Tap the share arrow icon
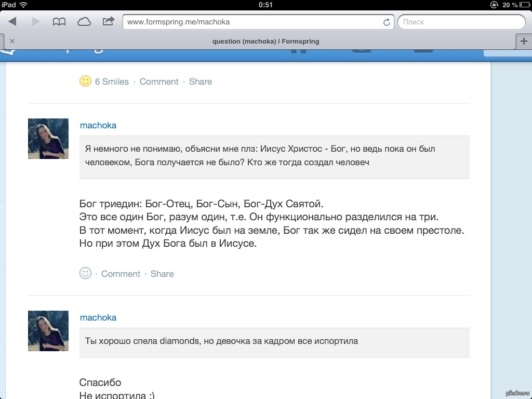 [x=109, y=22]
